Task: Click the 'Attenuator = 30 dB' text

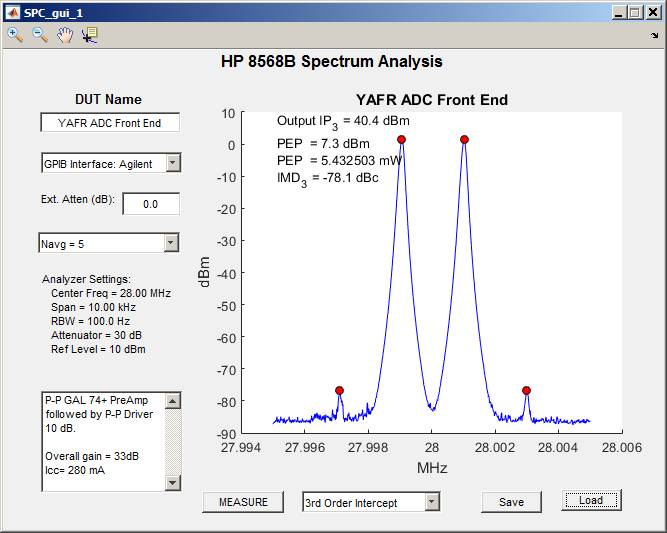Action: pos(96,335)
